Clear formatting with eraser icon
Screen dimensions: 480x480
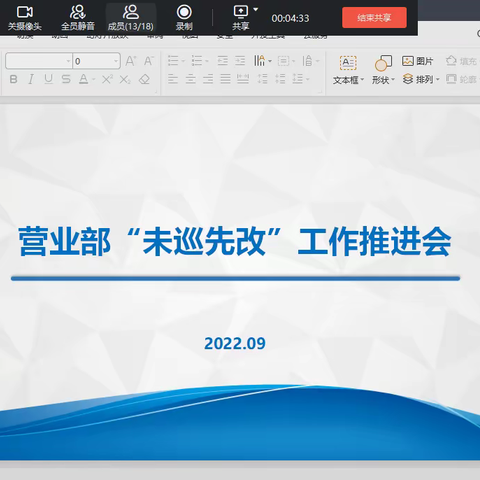click(144, 79)
